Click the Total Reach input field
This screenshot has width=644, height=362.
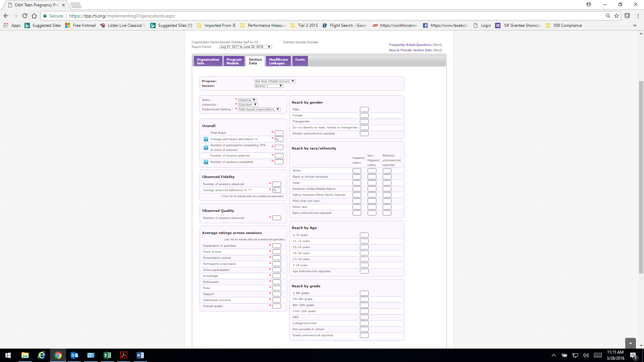coord(279,133)
